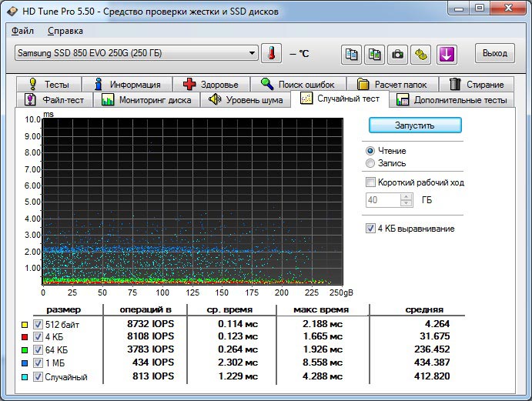Select the Запись radio button

pos(371,163)
